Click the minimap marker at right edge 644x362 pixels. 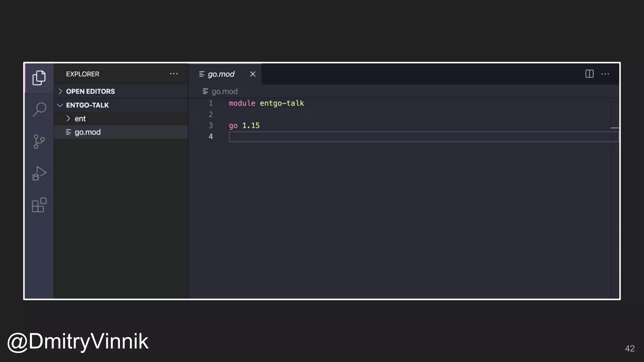[614, 128]
